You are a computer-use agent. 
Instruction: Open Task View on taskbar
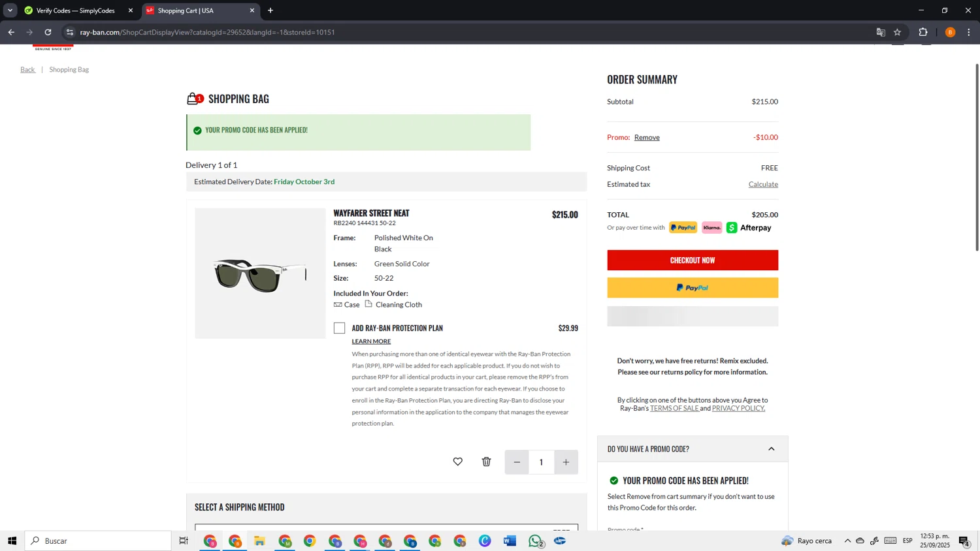[184, 541]
